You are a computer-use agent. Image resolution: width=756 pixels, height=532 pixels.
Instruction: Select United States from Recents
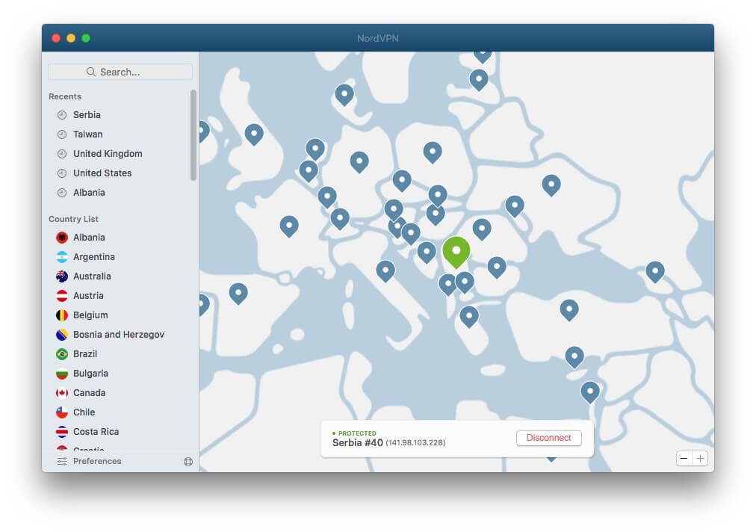click(102, 173)
